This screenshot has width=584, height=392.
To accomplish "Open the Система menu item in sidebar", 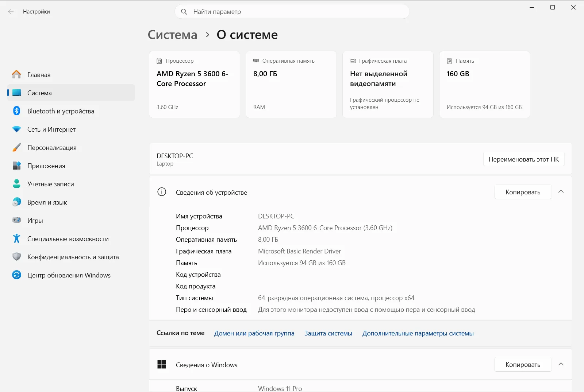I will 71,93.
